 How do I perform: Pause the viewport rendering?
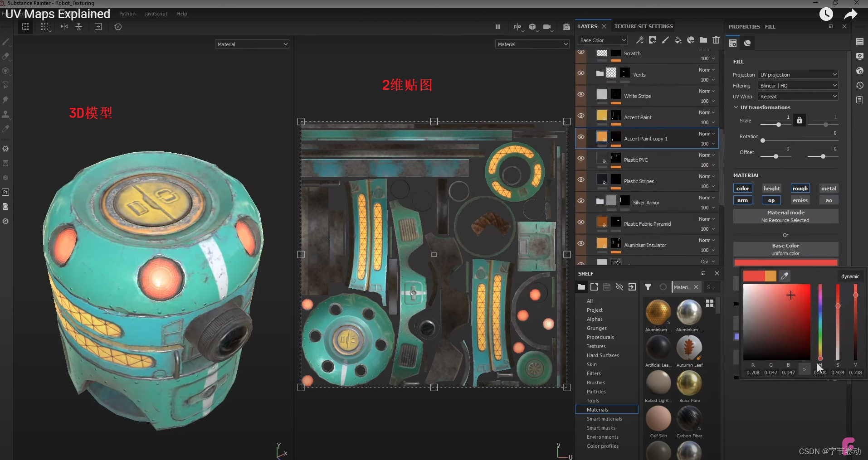pyautogui.click(x=497, y=27)
